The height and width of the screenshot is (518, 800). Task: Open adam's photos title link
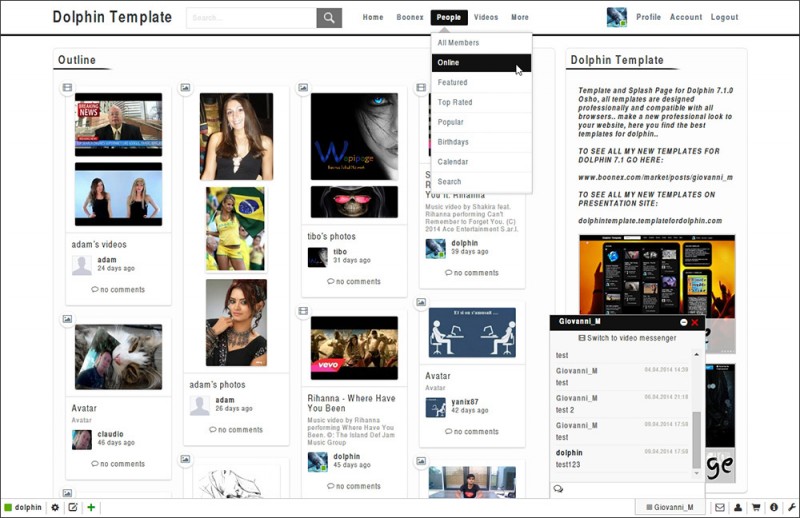[x=217, y=385]
